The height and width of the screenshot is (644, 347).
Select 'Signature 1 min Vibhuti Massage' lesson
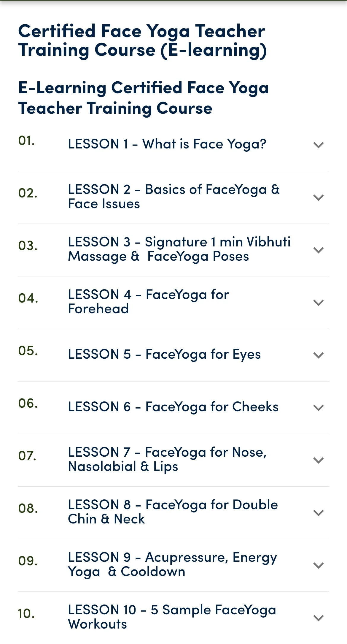point(179,249)
